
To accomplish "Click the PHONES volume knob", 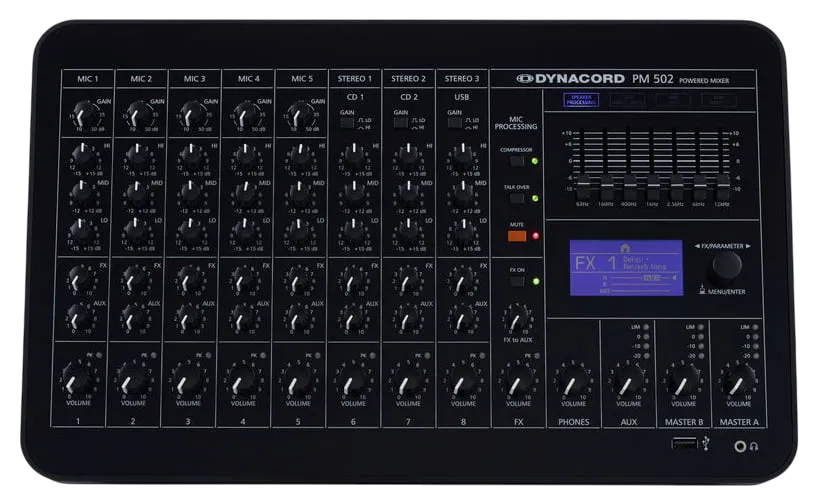I will point(574,380).
